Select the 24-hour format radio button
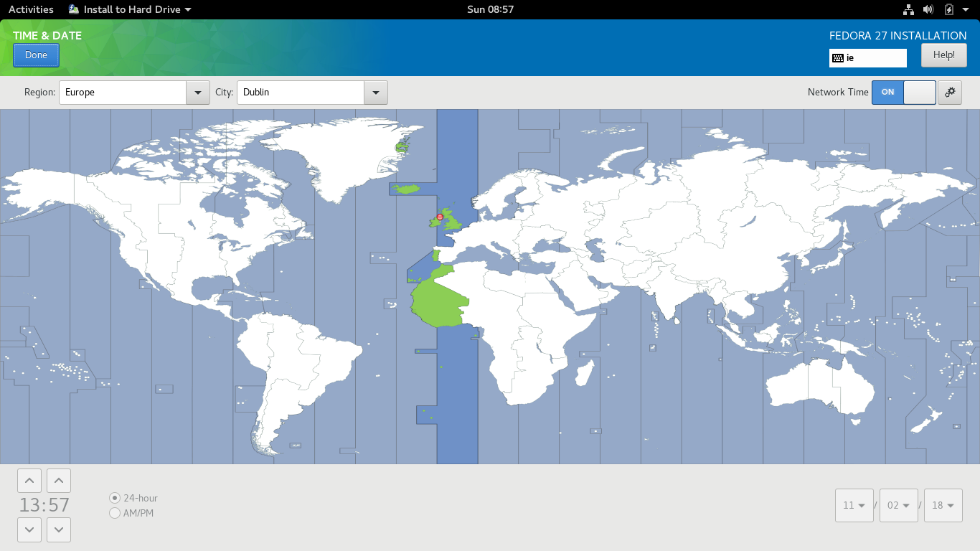Image resolution: width=980 pixels, height=551 pixels. pos(115,498)
